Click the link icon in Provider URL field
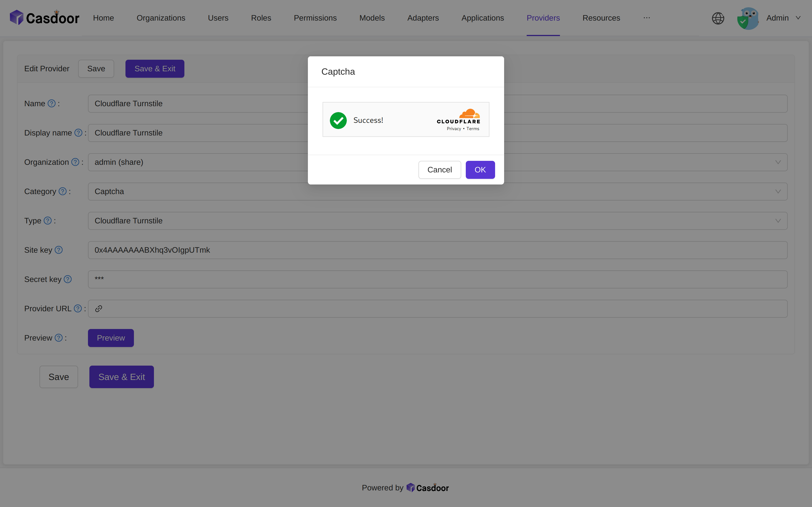Image resolution: width=812 pixels, height=507 pixels. point(98,308)
